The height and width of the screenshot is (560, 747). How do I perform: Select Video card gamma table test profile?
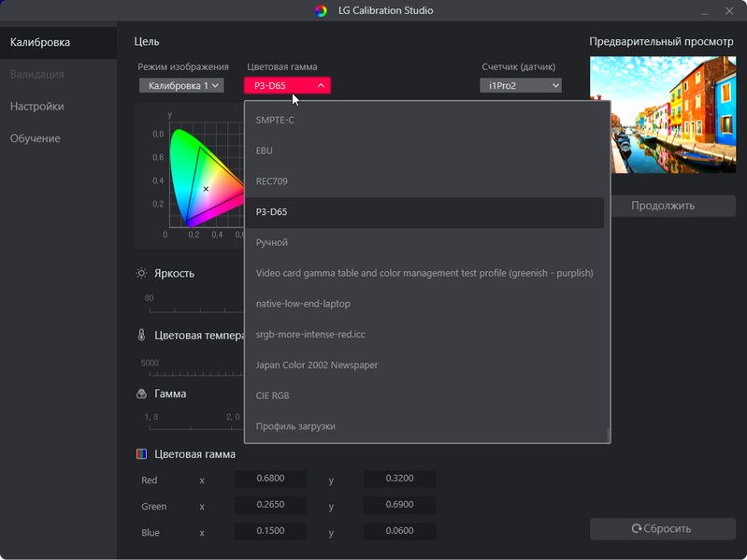pos(424,273)
